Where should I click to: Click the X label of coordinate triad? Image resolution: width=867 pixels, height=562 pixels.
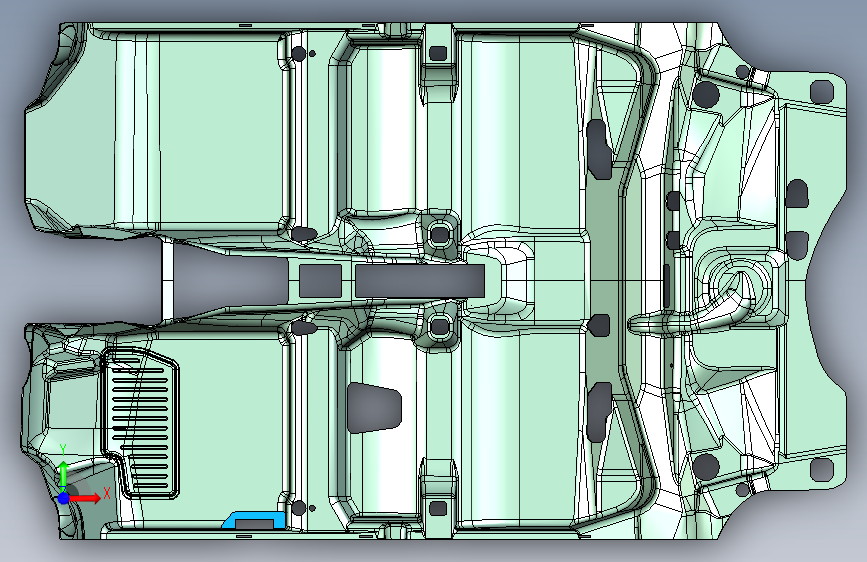click(107, 493)
